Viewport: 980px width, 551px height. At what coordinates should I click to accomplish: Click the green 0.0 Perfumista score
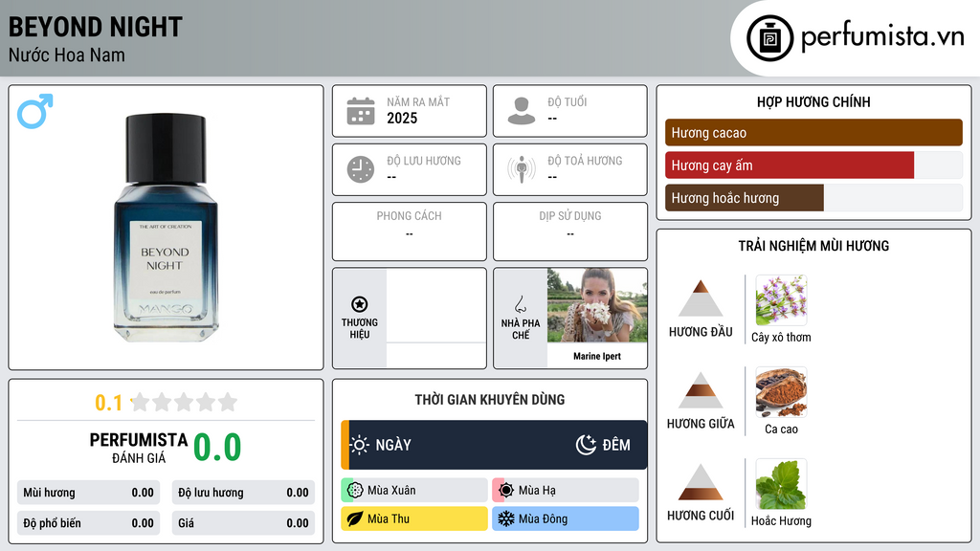(x=217, y=448)
